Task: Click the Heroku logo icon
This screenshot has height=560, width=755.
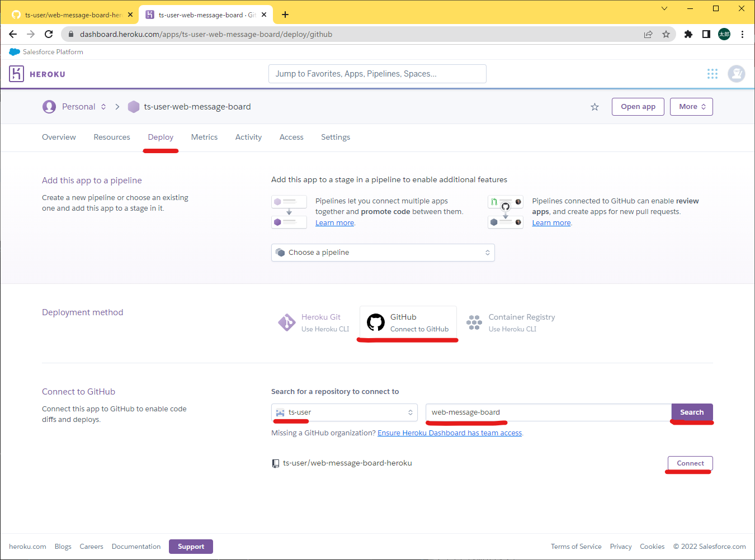Action: pos(17,74)
